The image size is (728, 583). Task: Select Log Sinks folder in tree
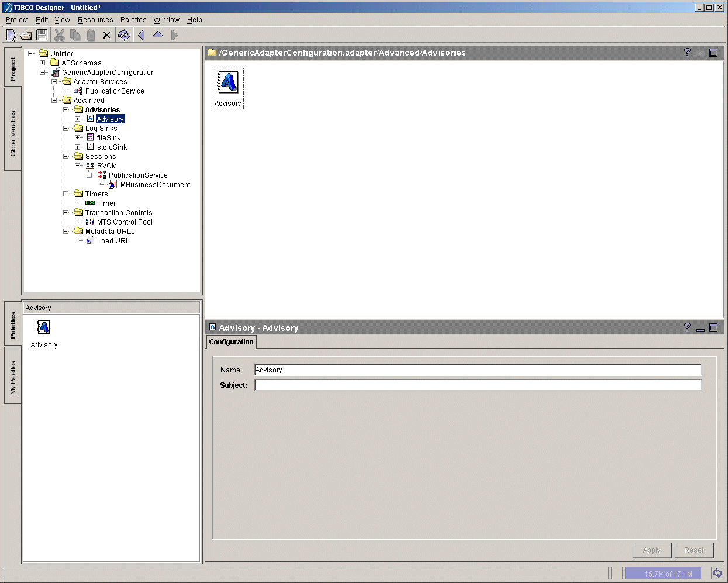pos(101,129)
